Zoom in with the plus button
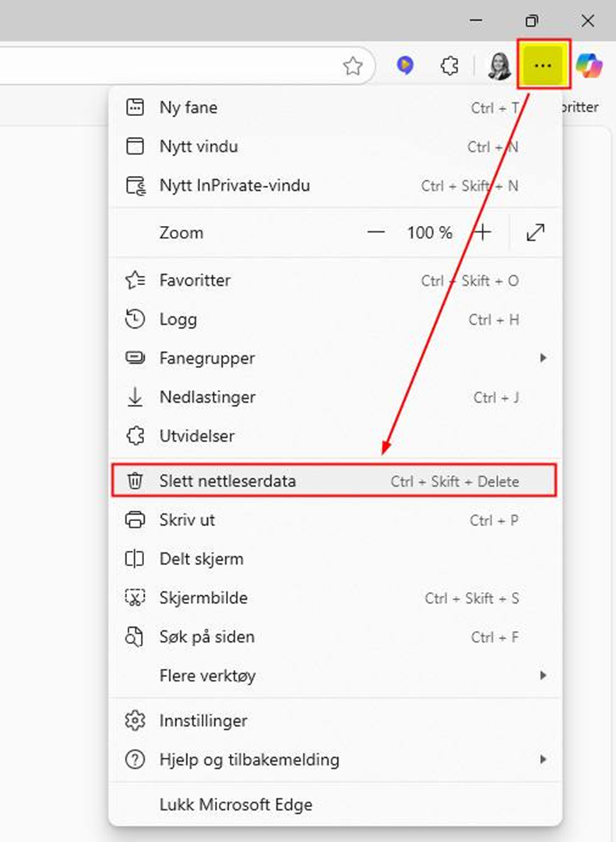The image size is (616, 842). (484, 232)
